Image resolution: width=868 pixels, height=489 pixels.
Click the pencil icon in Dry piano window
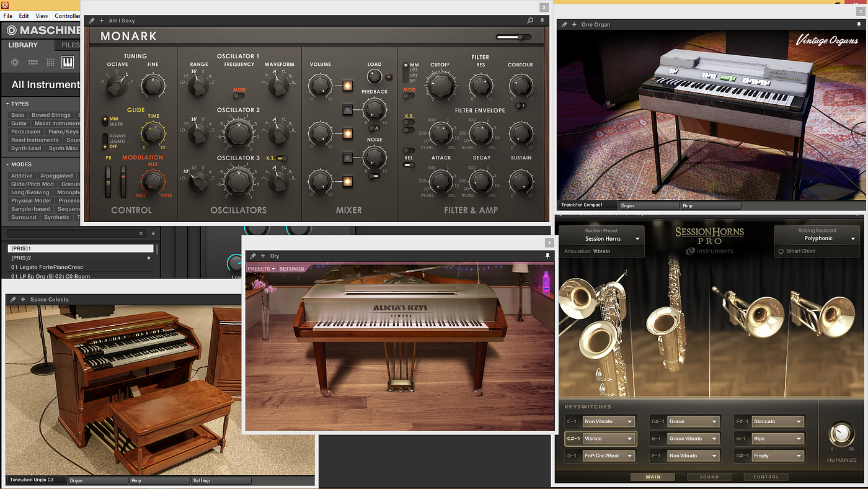(253, 256)
